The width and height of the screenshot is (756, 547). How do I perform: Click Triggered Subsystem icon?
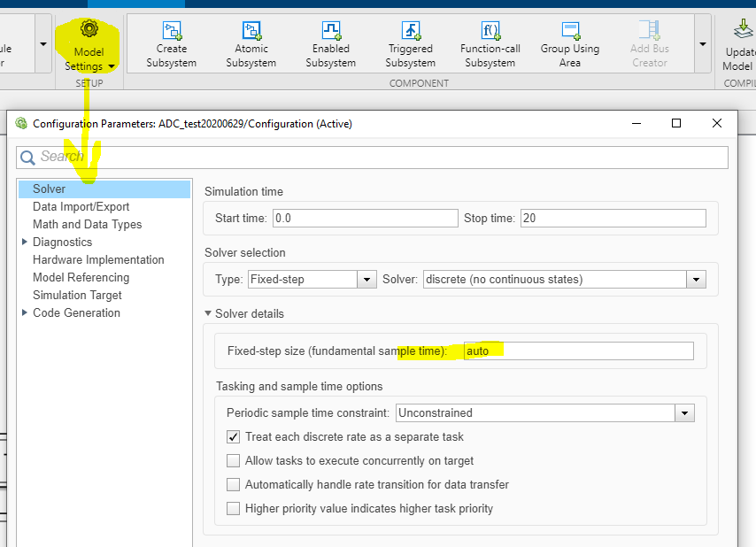(x=411, y=30)
